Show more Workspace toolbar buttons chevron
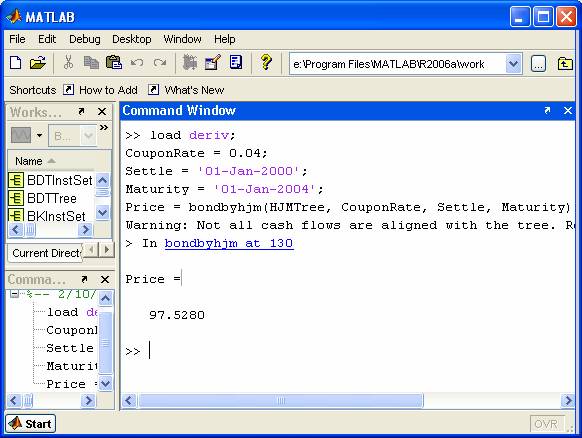 tap(104, 128)
